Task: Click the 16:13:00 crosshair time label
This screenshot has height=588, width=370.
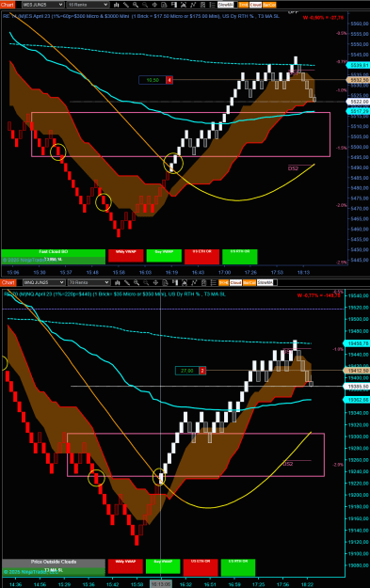Action: [161, 584]
